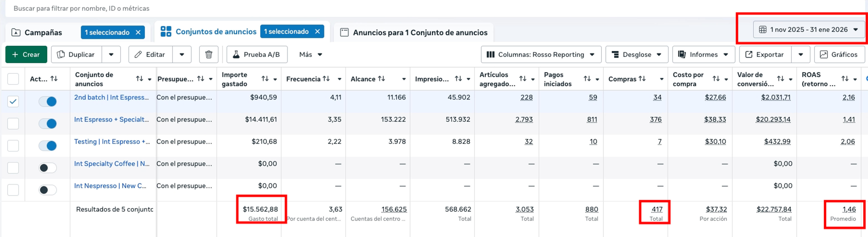Open the Gráficos view
This screenshot has height=237, width=868.
[x=839, y=54]
